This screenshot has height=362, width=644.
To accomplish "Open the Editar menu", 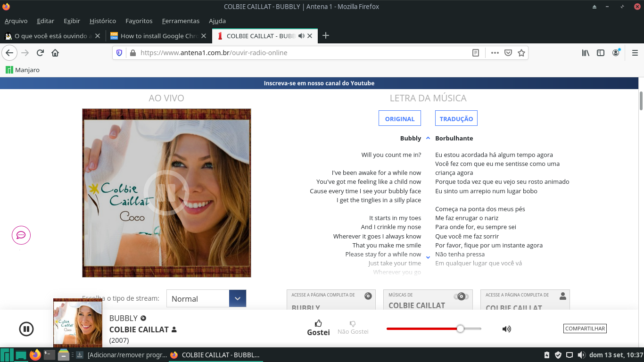I will (x=45, y=21).
